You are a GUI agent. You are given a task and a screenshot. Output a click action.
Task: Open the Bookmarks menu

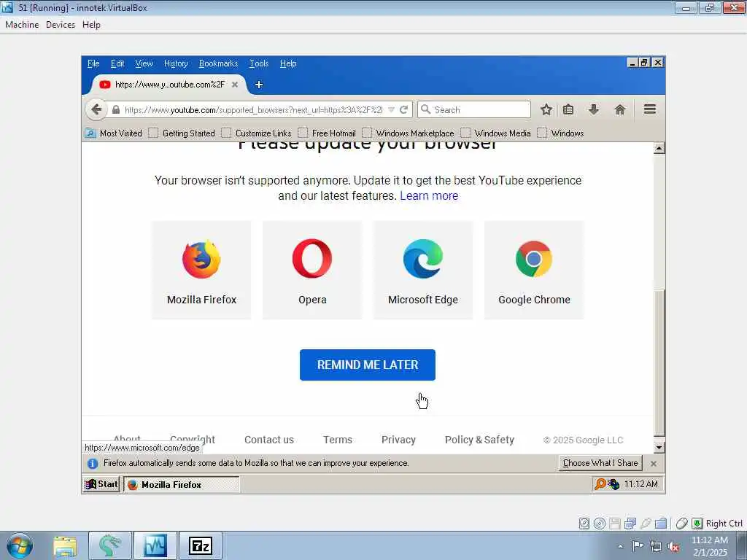(218, 63)
